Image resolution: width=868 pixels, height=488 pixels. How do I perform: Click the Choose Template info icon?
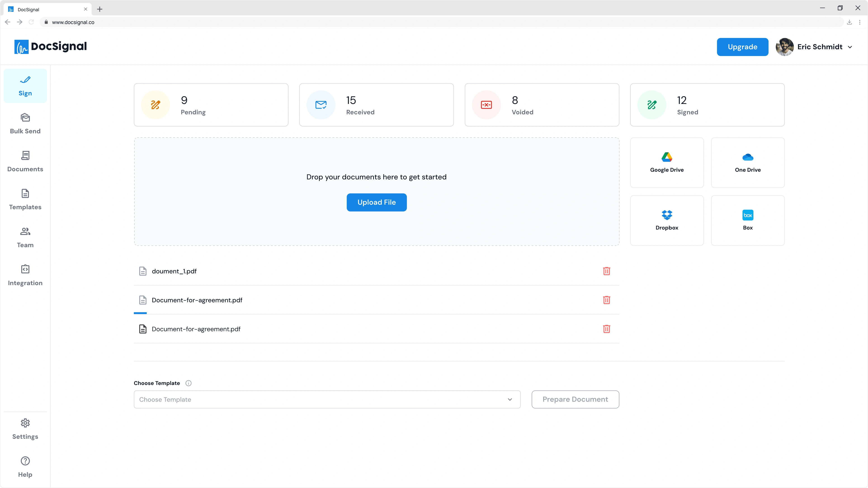pos(188,383)
